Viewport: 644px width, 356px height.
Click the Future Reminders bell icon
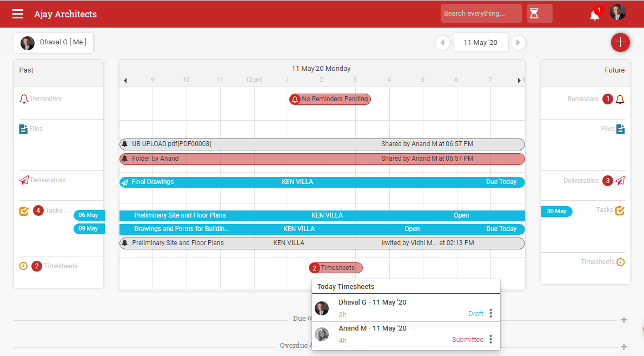tap(620, 100)
